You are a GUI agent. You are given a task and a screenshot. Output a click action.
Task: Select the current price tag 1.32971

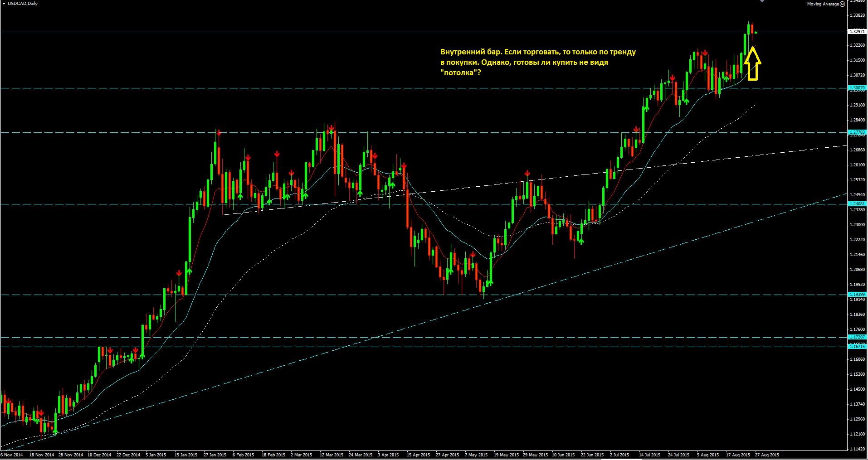click(857, 32)
